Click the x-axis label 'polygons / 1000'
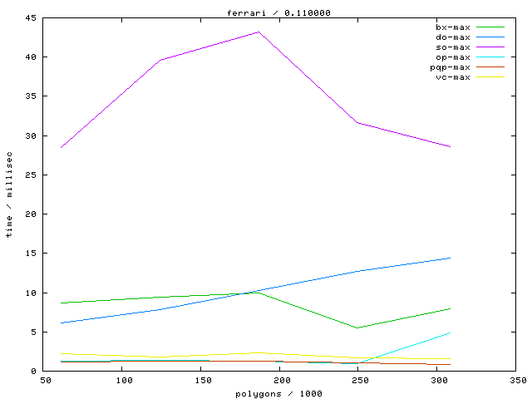 coord(279,392)
